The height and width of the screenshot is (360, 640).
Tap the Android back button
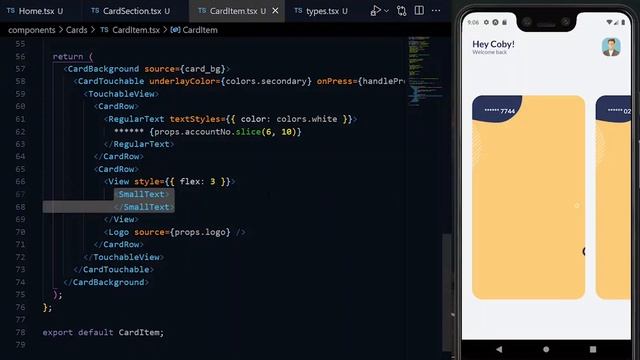[499, 349]
